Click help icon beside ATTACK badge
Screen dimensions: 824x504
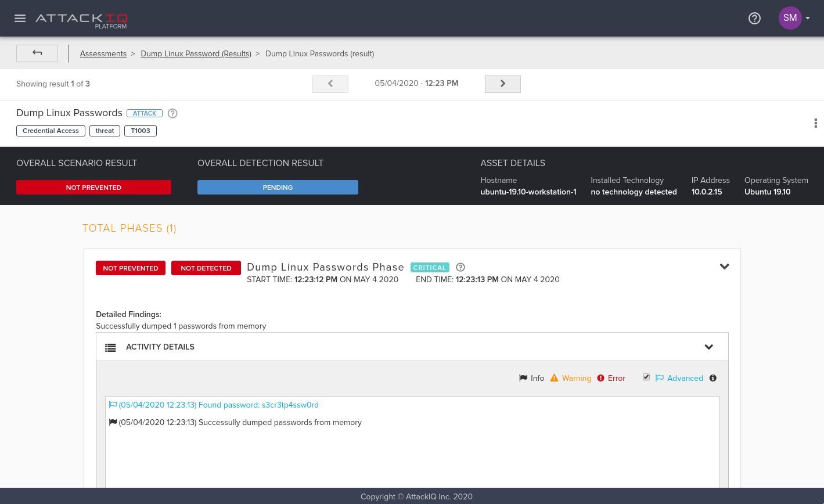point(172,113)
